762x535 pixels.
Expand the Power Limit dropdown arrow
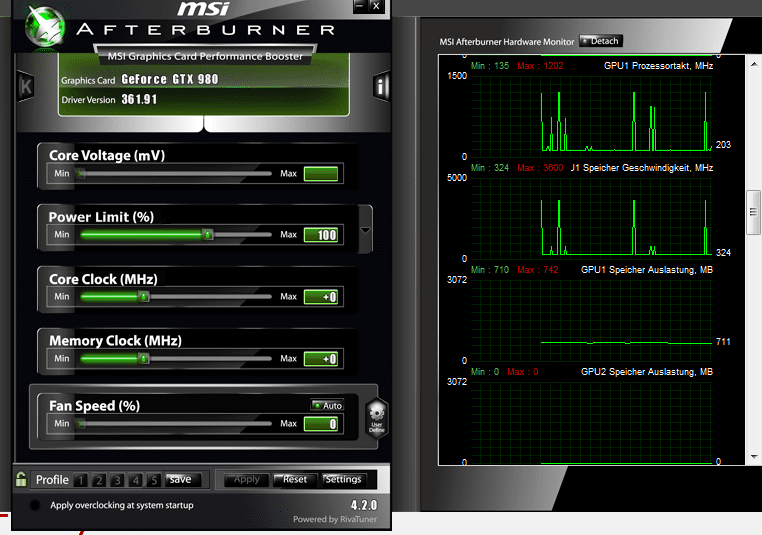(x=365, y=230)
